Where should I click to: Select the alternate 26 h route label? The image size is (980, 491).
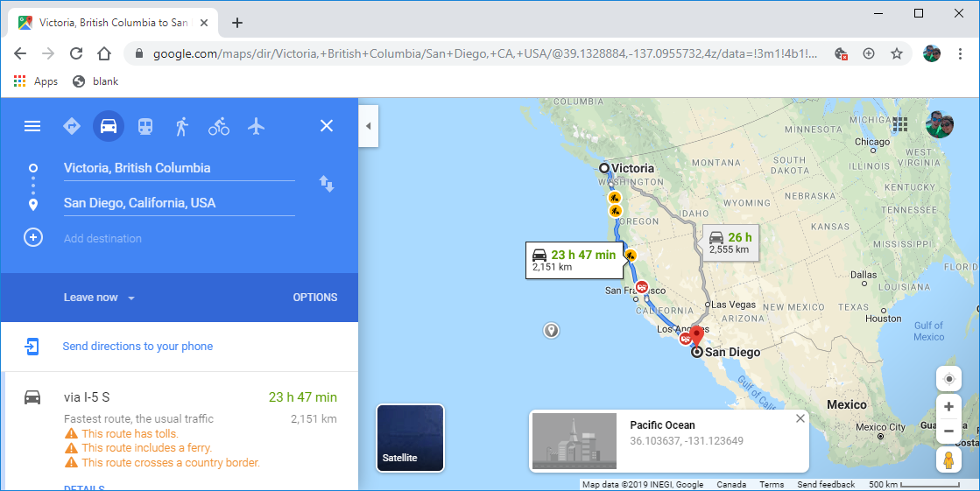point(730,242)
